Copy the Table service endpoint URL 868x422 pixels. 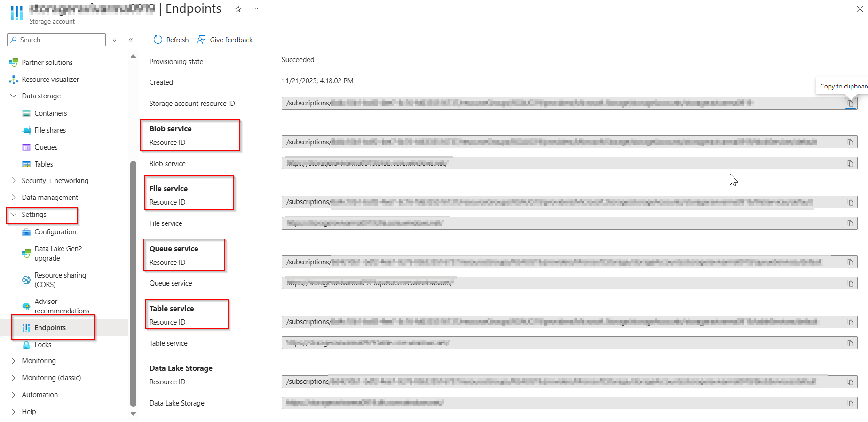point(850,343)
